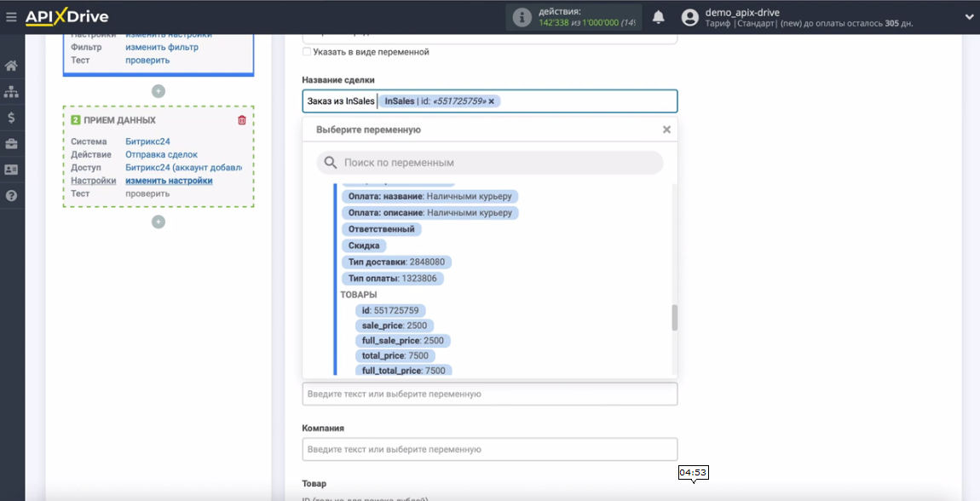This screenshot has width=980, height=501.
Task: Focus the Поиск по переменным search field
Action: pos(490,163)
